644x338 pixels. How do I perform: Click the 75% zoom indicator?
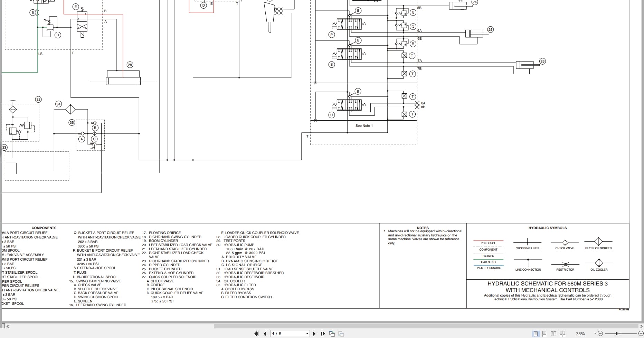[580, 334]
